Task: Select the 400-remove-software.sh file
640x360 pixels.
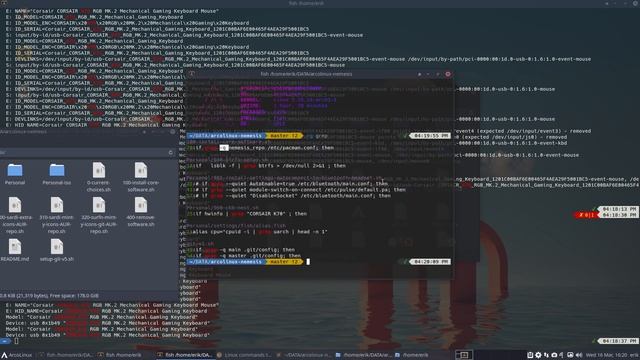Action: point(141,212)
